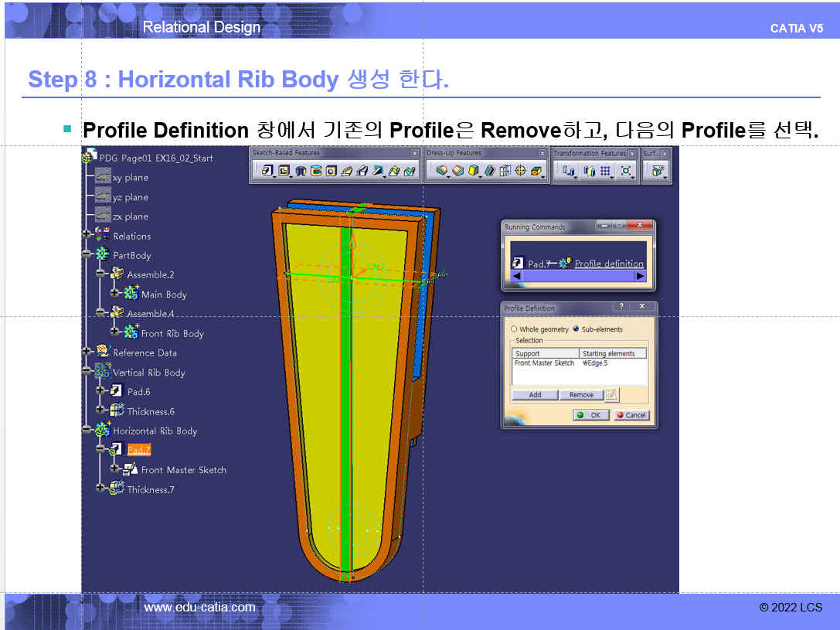Select the xy plane tree item
Viewport: 840px width, 630px height.
(130, 177)
